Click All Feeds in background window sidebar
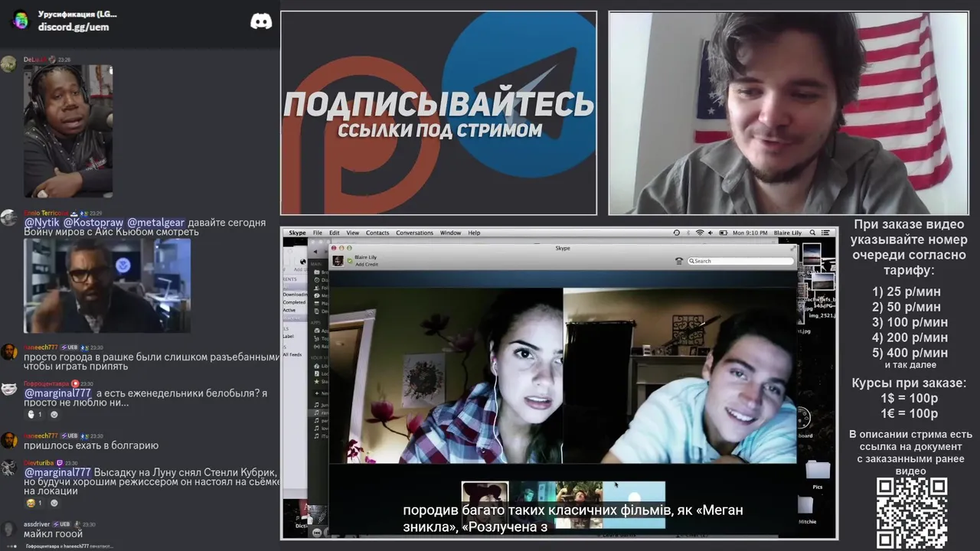The height and width of the screenshot is (551, 980). (292, 354)
